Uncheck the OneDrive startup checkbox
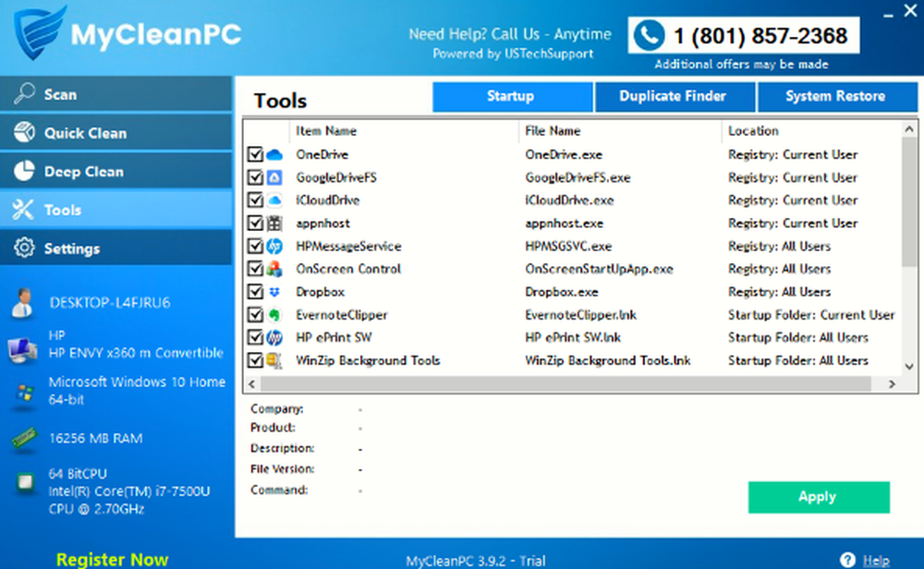The image size is (924, 569). (255, 154)
